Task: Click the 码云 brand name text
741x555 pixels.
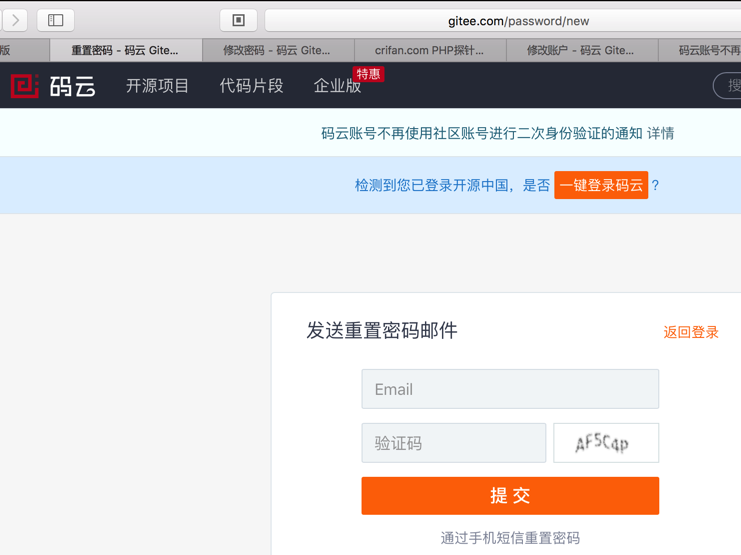Action: tap(72, 86)
